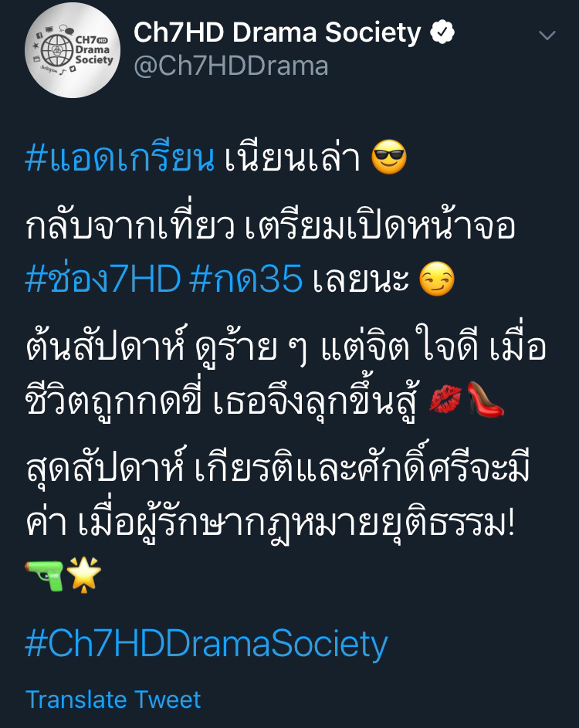Viewport: 579px width, 728px height.
Task: Click the smirking face emoji
Action: tap(436, 279)
